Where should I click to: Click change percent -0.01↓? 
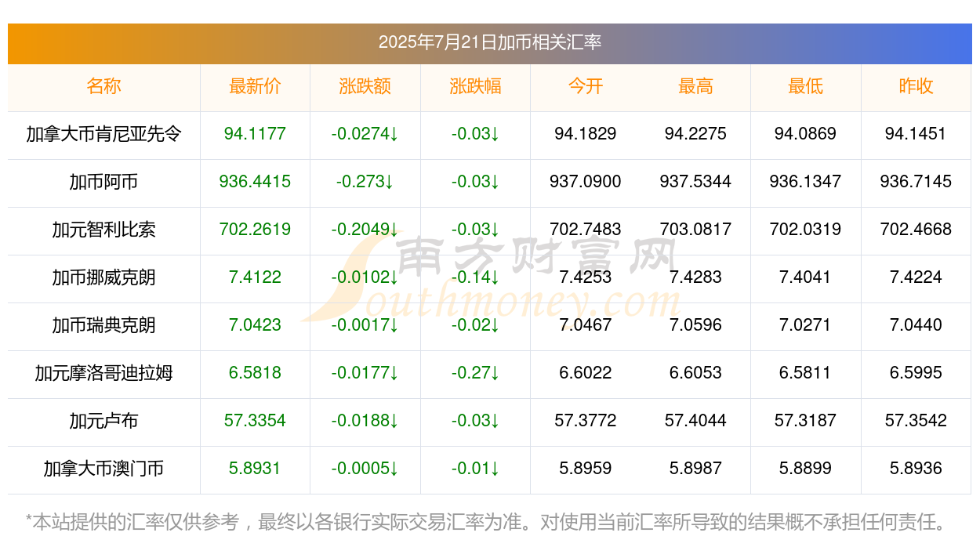click(475, 469)
